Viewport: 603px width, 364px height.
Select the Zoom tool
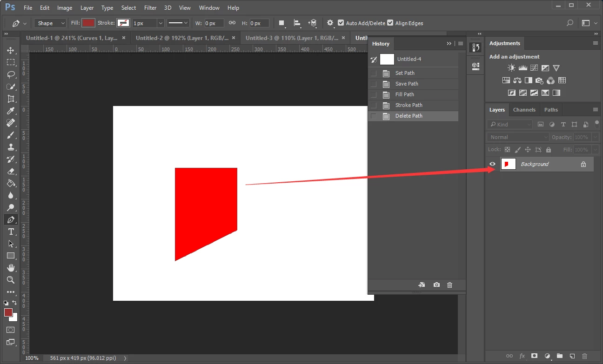click(11, 280)
